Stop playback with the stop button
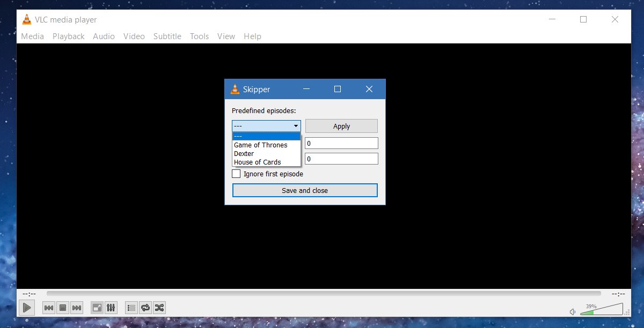Screen dimensions: 644x328 (63, 308)
